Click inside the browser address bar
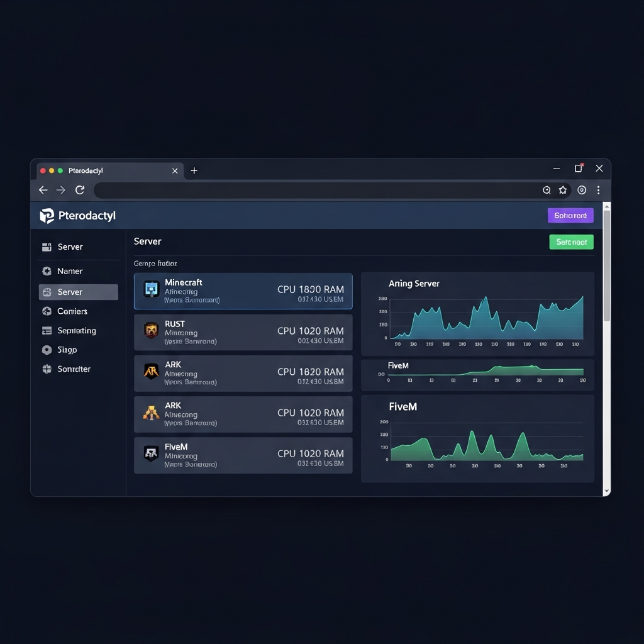The width and height of the screenshot is (644, 644). click(x=314, y=189)
